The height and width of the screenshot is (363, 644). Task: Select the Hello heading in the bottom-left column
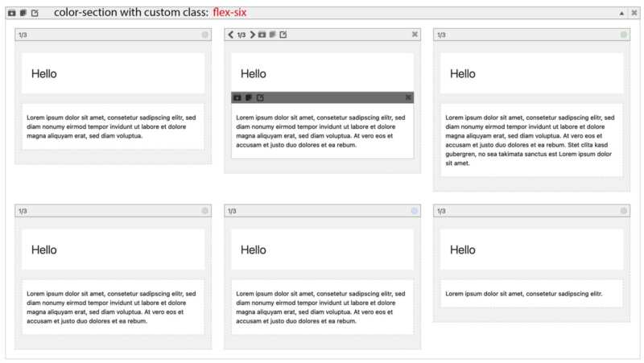[44, 250]
